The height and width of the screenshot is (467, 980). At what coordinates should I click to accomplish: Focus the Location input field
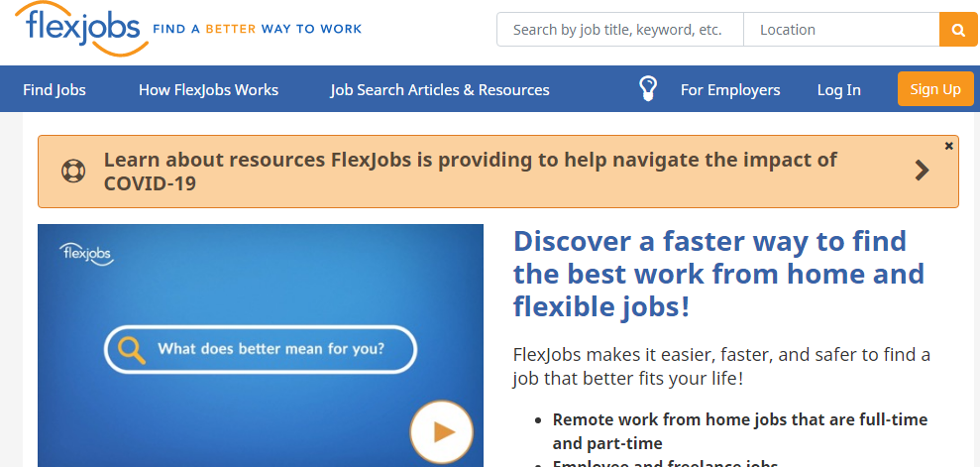841,30
